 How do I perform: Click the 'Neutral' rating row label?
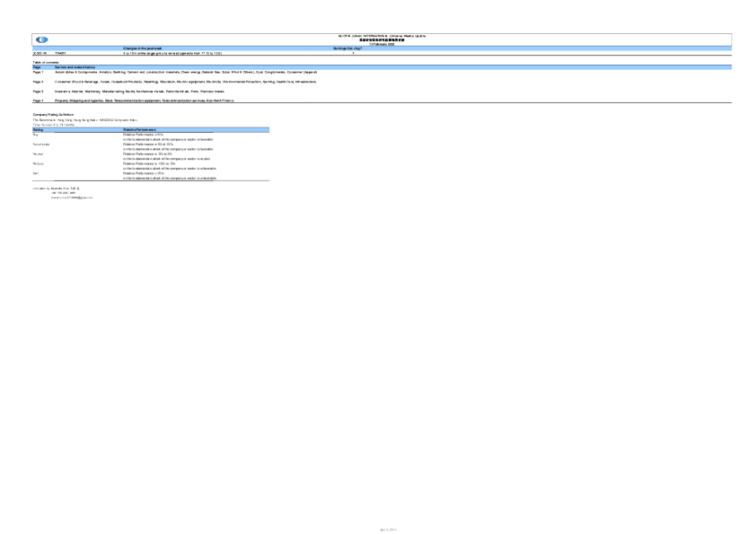click(38, 153)
